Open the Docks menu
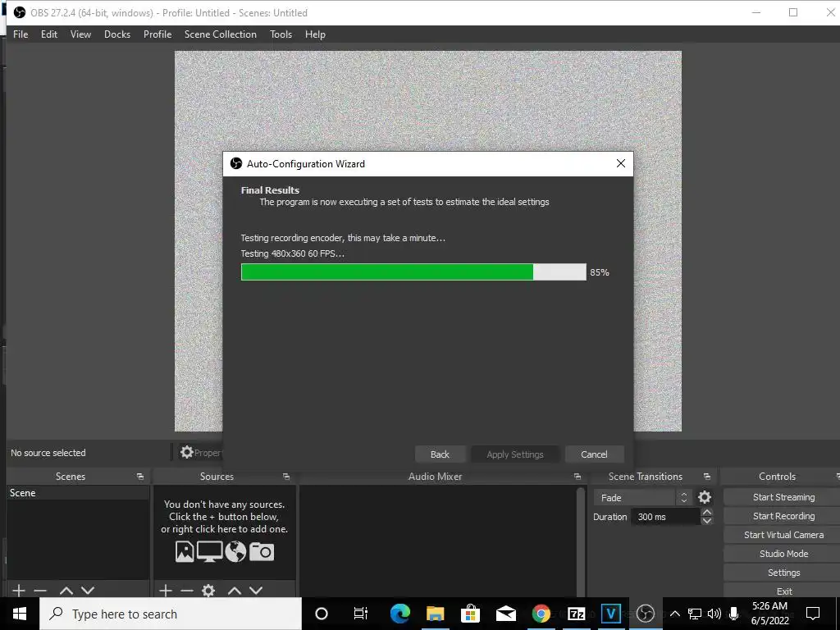 (x=116, y=34)
